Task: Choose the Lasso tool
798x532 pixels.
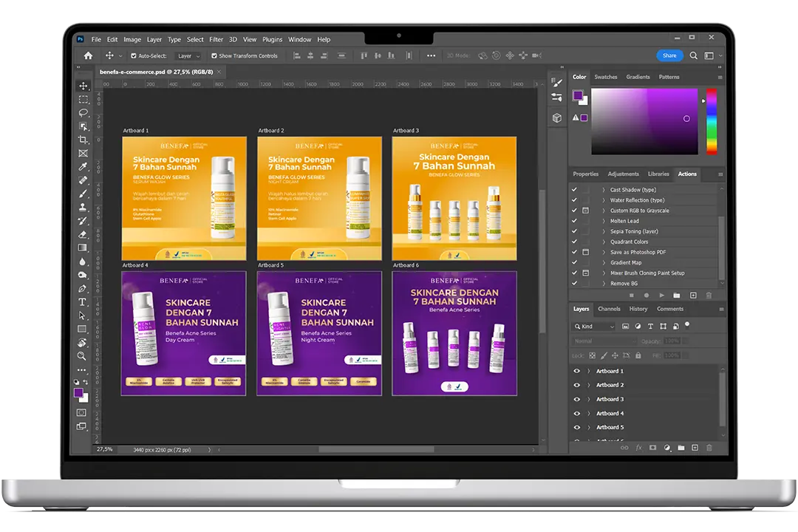Action: coord(83,113)
